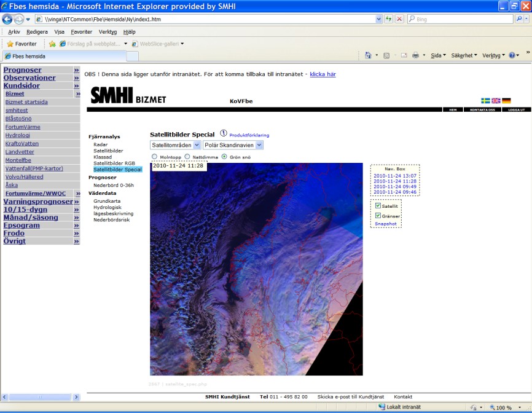This screenshot has height=413, width=532.
Task: Click the sidebar horizontal scrollbar thumb
Action: click(40, 397)
